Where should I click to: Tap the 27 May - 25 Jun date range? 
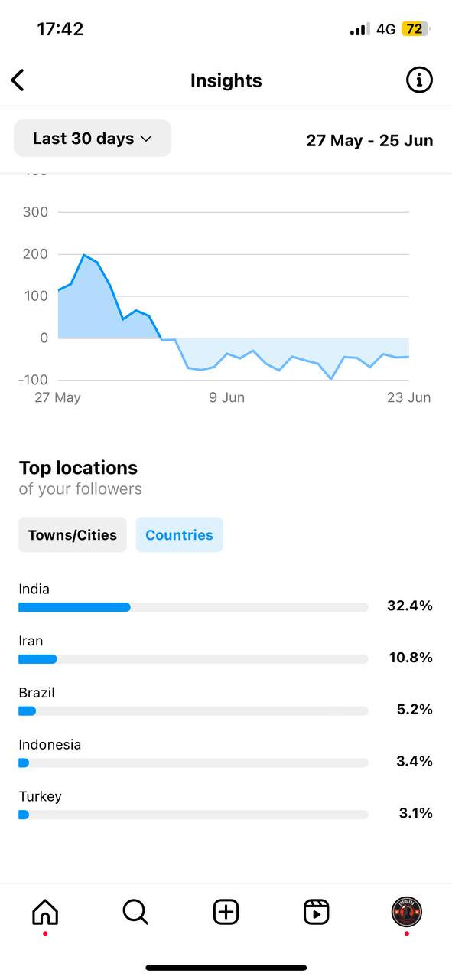coord(369,140)
